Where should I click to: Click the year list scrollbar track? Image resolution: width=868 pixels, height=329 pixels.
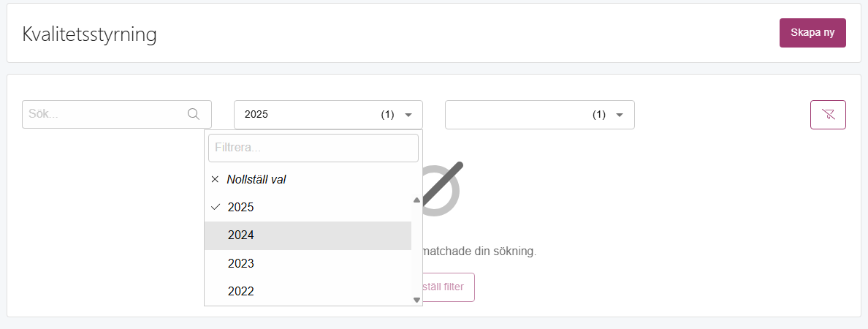click(x=417, y=250)
